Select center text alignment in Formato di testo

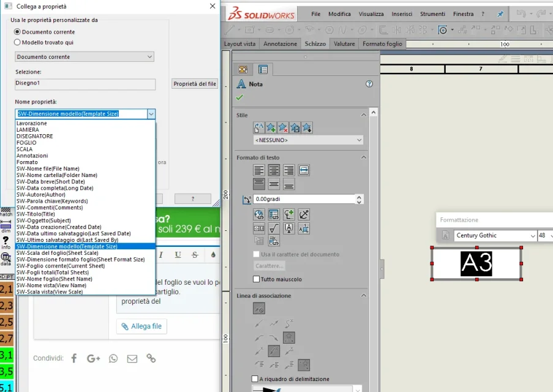[x=274, y=170]
